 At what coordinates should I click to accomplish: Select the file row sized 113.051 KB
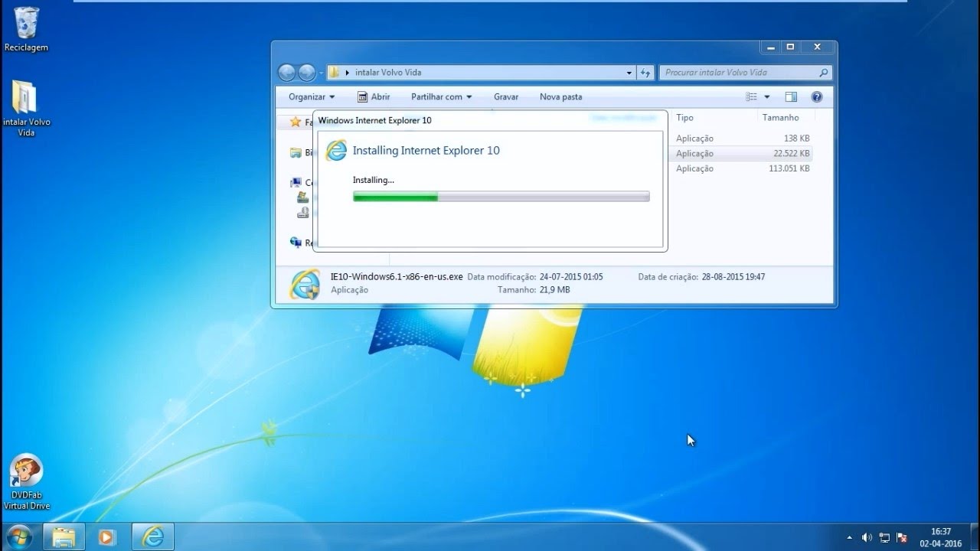[741, 168]
